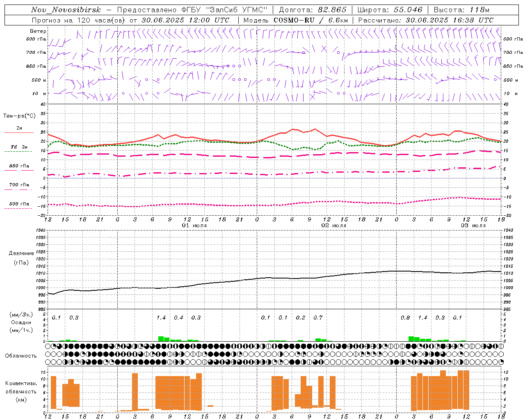This screenshot has width=525, height=420.
Task: Click the 1.4 precipitation value on 03 июля
Action: click(x=422, y=318)
